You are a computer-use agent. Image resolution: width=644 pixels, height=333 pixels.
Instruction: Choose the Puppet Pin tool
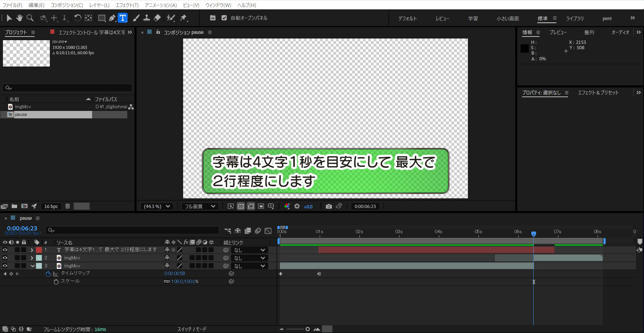[183, 18]
